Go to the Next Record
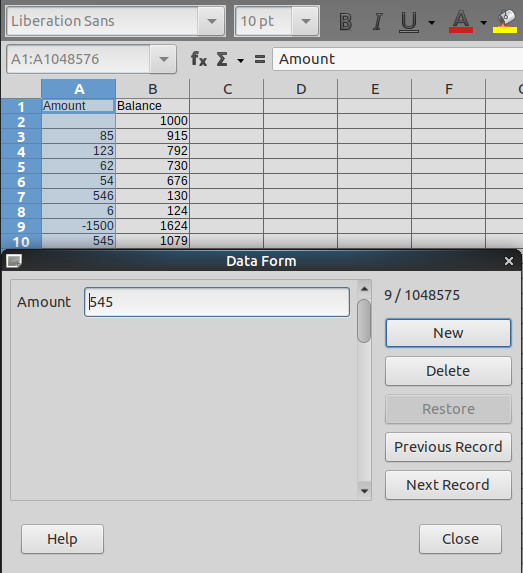Screen dimensions: 523x573 pos(448,485)
